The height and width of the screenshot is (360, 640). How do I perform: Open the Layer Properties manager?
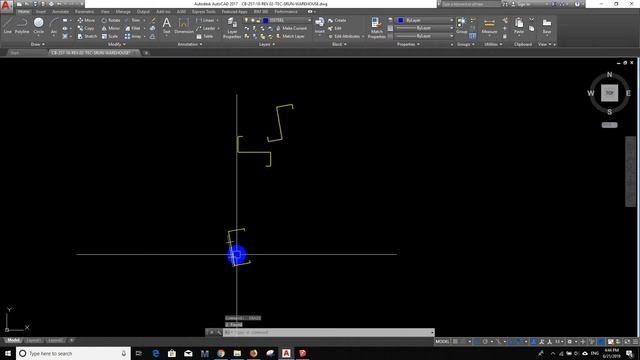[x=232, y=28]
